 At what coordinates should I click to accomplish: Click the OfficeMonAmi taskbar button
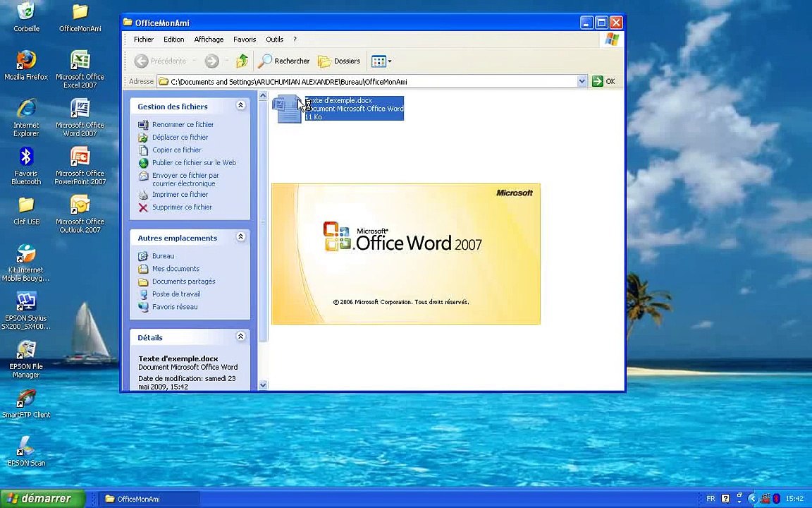tap(149, 499)
